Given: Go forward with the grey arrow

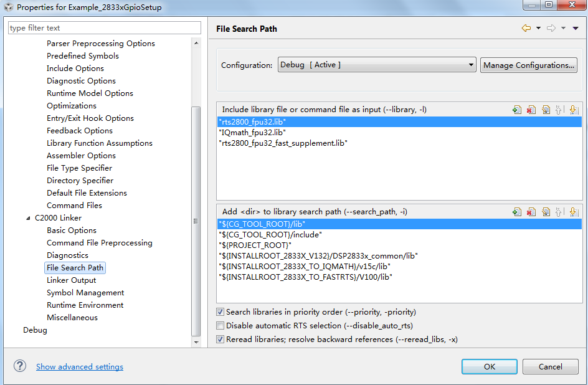Looking at the screenshot, I should pos(551,28).
